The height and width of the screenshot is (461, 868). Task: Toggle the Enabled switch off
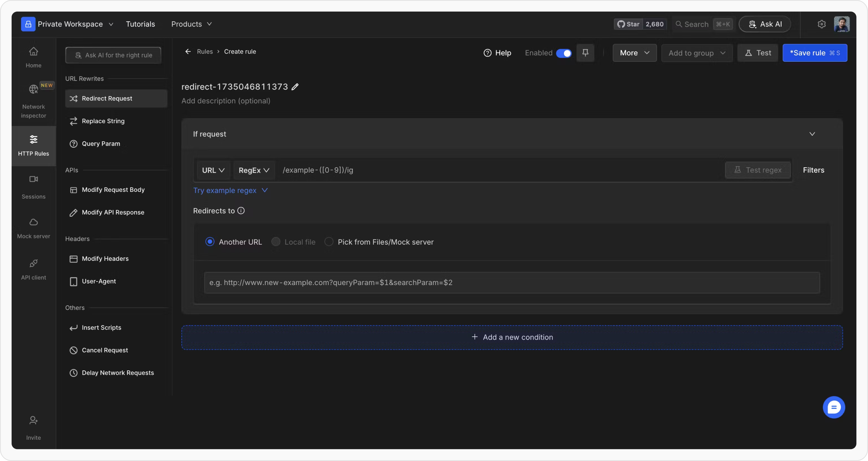(563, 53)
